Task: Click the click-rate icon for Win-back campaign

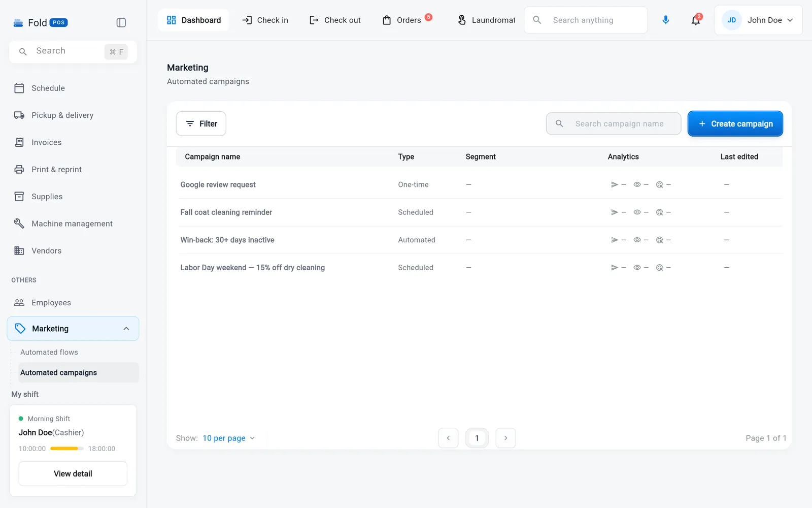Action: coord(659,240)
